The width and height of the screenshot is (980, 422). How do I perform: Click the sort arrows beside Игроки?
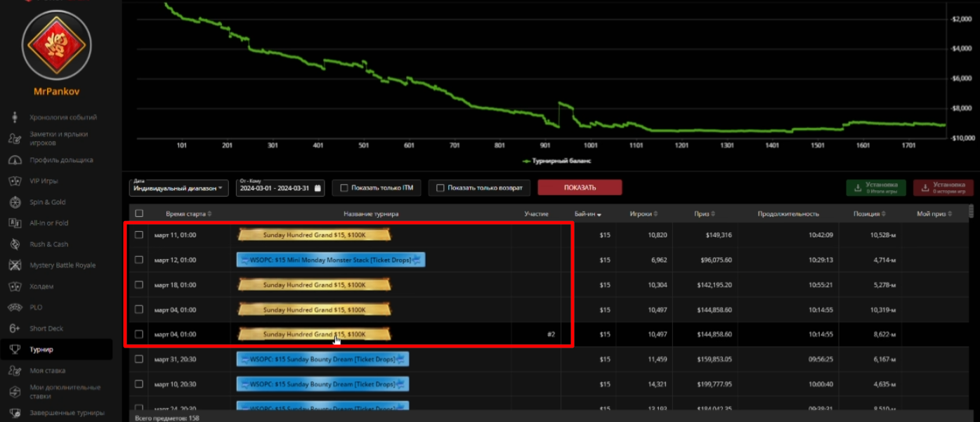[655, 213]
